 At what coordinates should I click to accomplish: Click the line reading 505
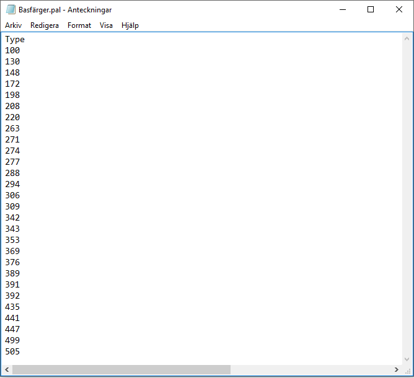pos(12,352)
